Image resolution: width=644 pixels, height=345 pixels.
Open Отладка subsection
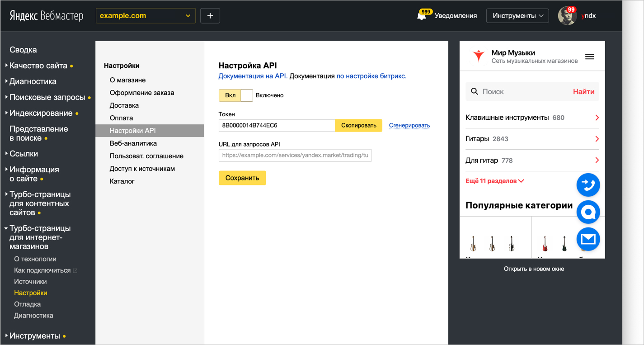coord(28,304)
